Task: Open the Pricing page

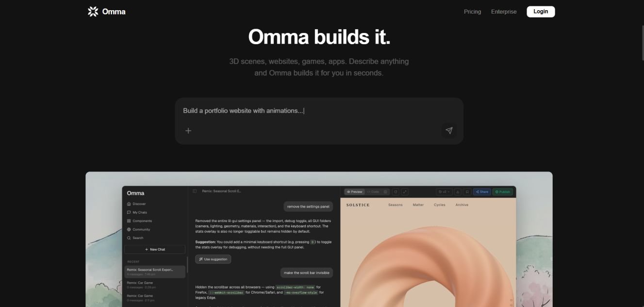Action: [x=472, y=12]
